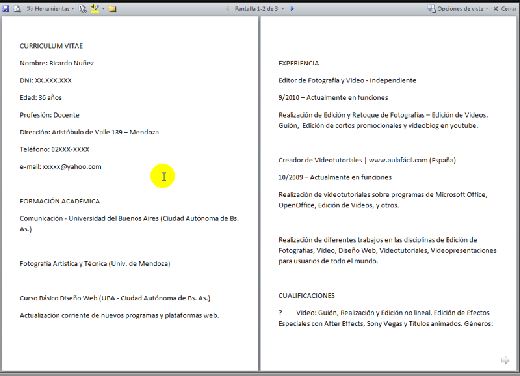Screen dimensions: 520x376
Task: Click the translation/research mini-tool icon
Action: 83,9
